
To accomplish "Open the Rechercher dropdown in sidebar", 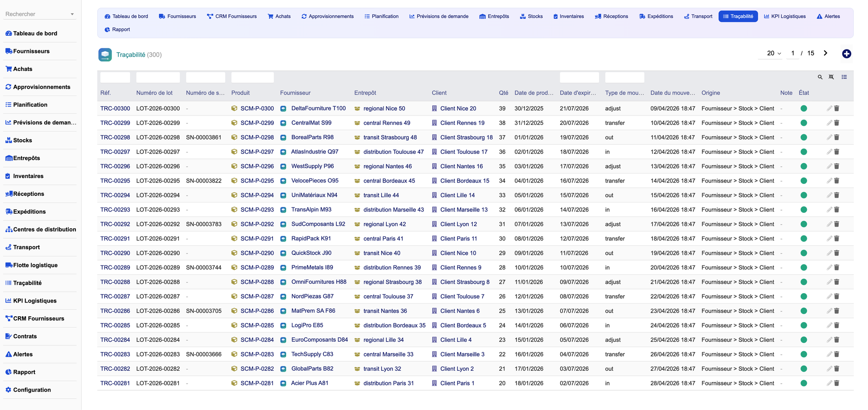I will pos(40,14).
